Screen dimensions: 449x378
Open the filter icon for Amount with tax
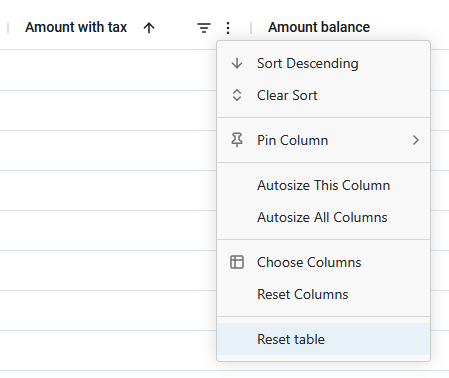click(204, 28)
